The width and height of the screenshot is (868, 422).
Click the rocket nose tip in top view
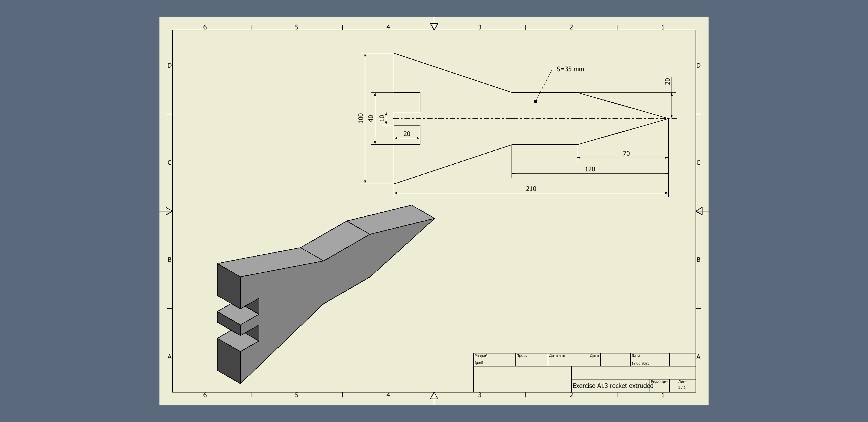pyautogui.click(x=668, y=119)
